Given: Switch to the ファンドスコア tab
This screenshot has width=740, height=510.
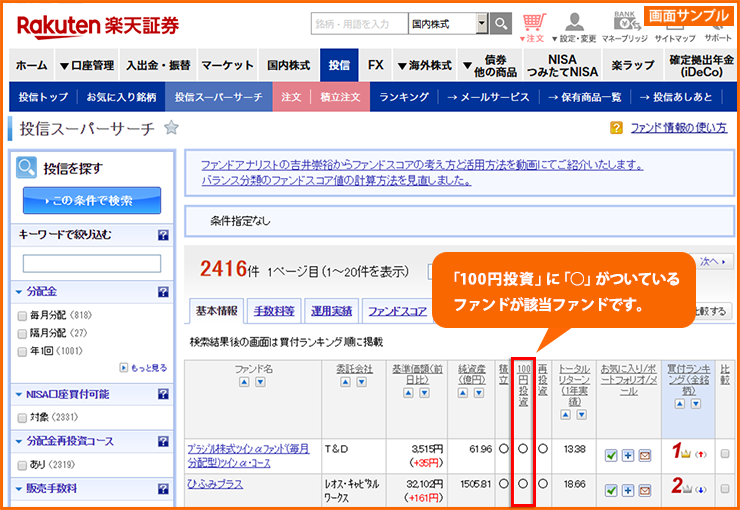Looking at the screenshot, I should click(397, 311).
